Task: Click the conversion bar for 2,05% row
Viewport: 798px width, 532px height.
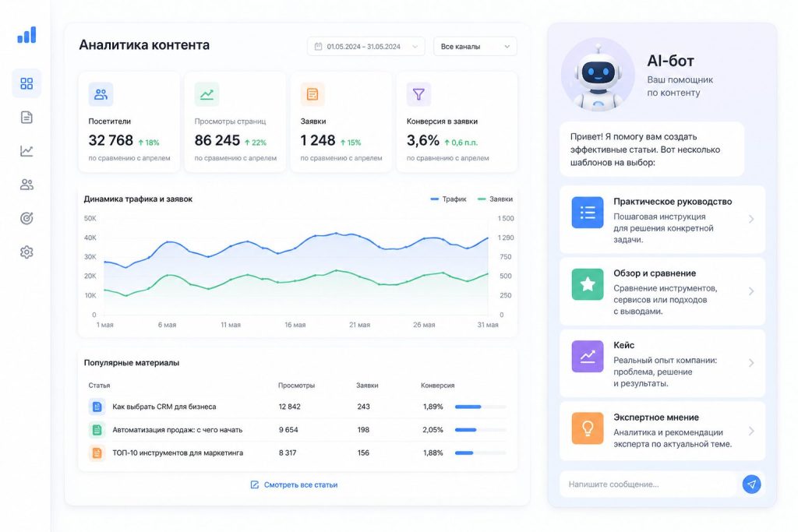Action: (480, 430)
